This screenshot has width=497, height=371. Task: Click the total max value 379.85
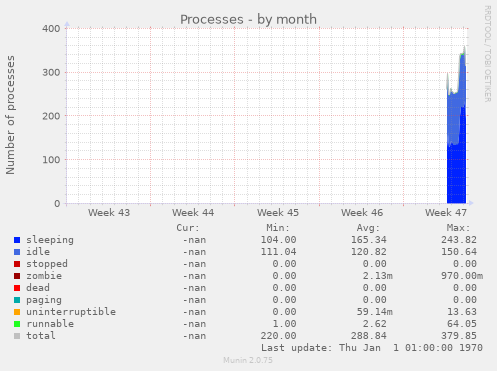point(459,336)
